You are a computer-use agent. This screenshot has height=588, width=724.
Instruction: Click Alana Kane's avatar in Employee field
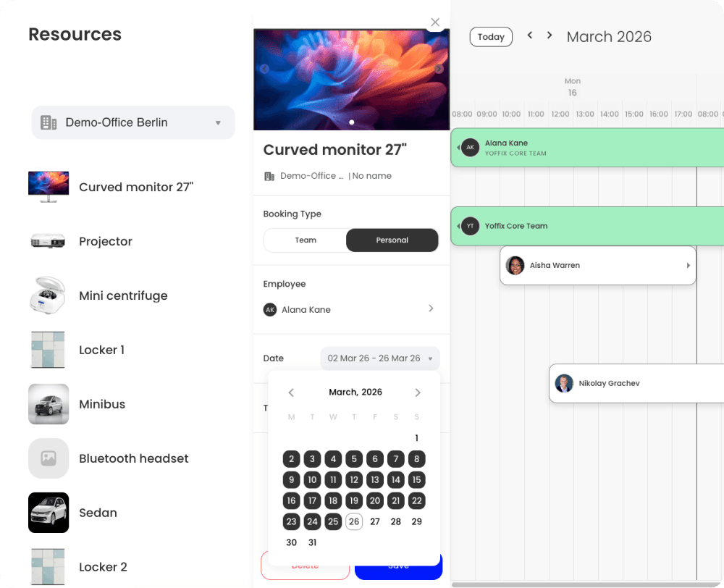269,309
